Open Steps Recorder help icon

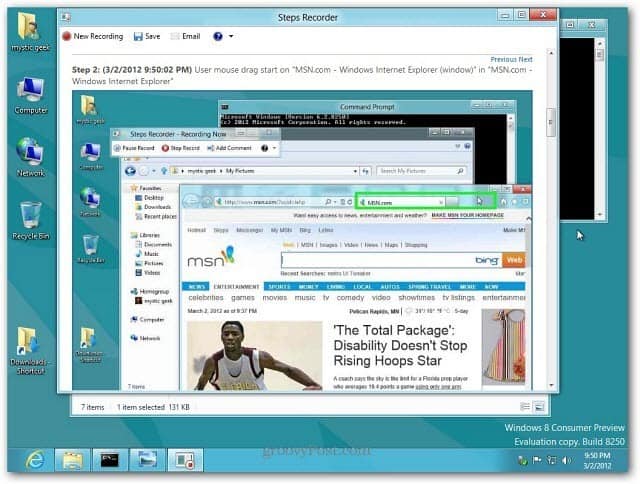point(218,36)
